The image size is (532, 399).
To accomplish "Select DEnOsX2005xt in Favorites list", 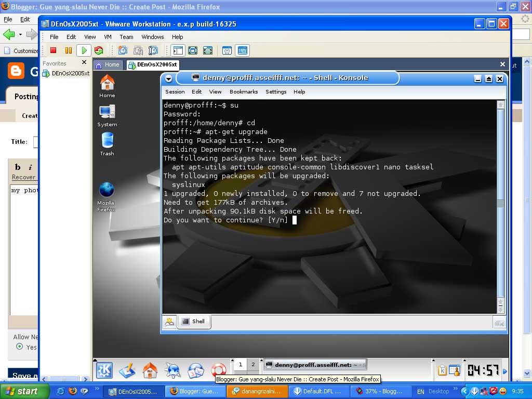I will (66, 73).
